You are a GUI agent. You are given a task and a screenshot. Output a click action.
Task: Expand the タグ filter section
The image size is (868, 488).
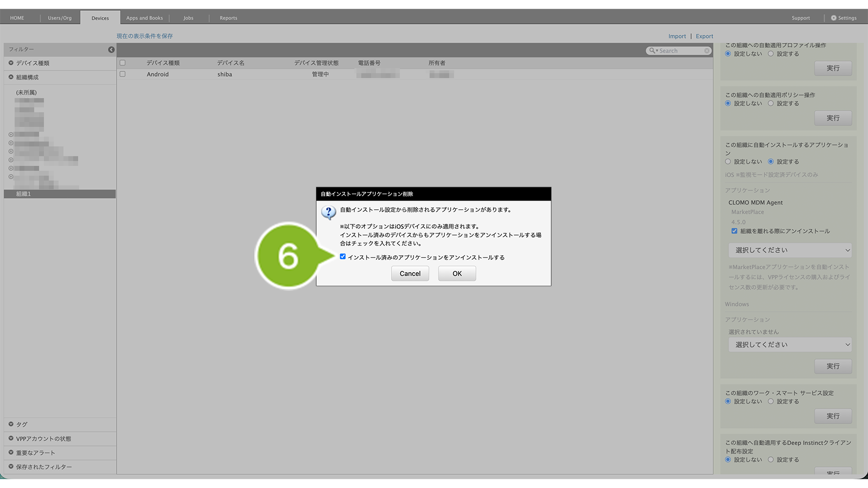pyautogui.click(x=11, y=425)
